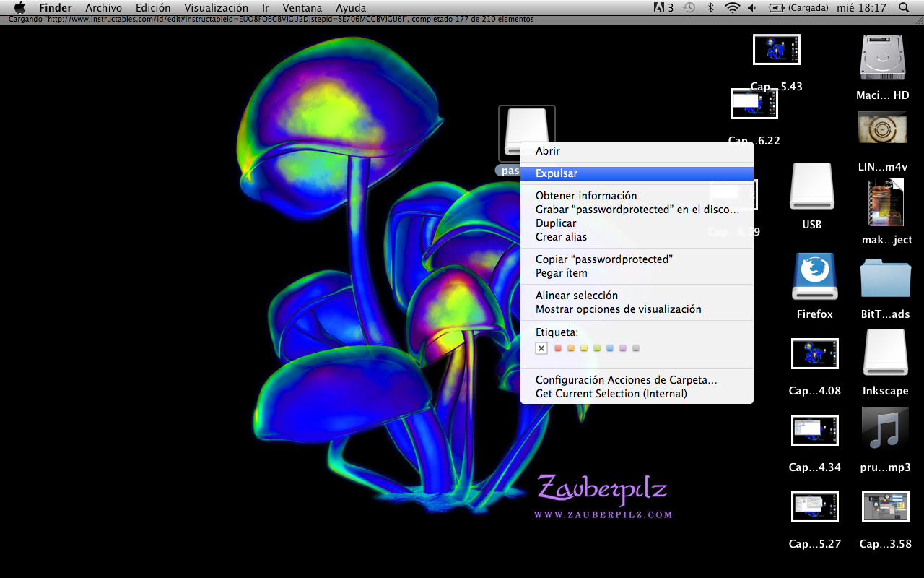The width and height of the screenshot is (924, 578).
Task: Choose Pegar ítem from the menu
Action: coord(637,273)
